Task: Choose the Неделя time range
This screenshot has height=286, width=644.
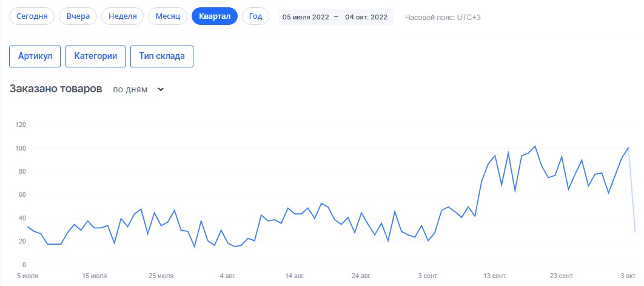Action: coord(122,16)
